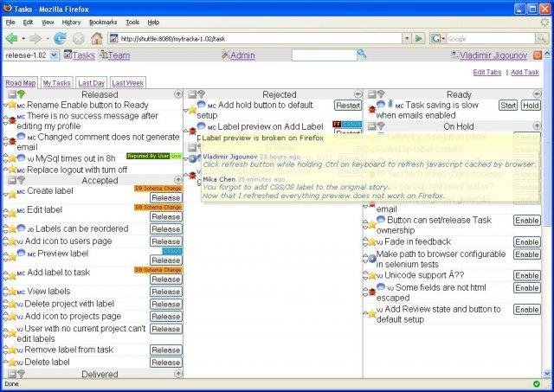This screenshot has height=392, width=554.
Task: Click the green browser Back arrow
Action: (x=11, y=38)
